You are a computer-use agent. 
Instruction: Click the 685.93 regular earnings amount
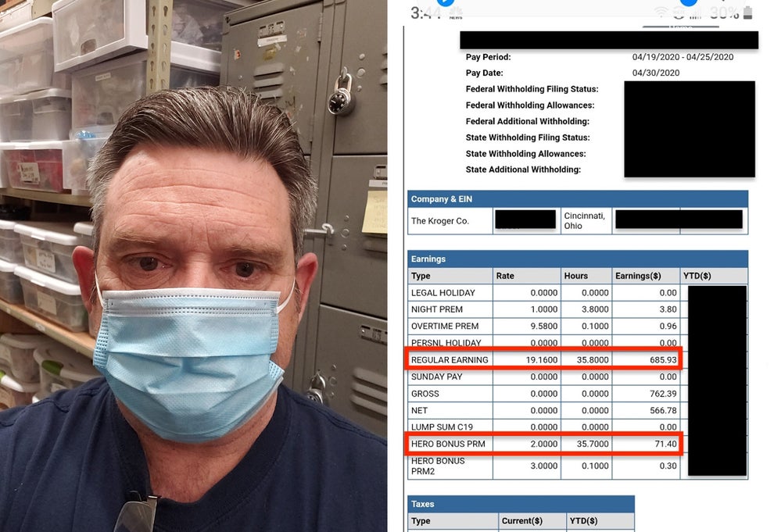(661, 360)
